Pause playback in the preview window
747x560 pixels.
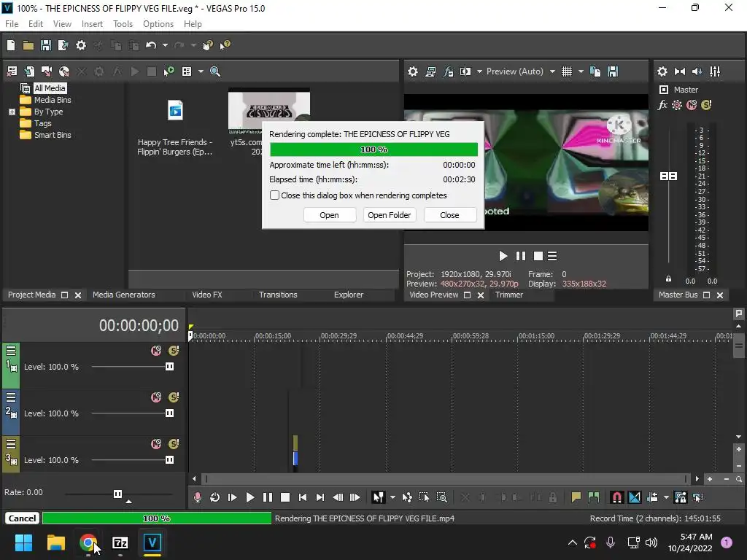pyautogui.click(x=521, y=256)
